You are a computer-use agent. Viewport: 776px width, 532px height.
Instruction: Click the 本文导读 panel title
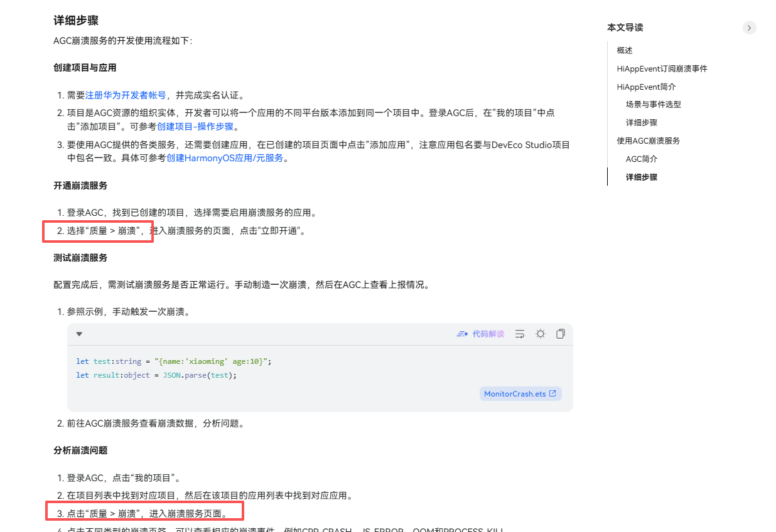pyautogui.click(x=625, y=28)
